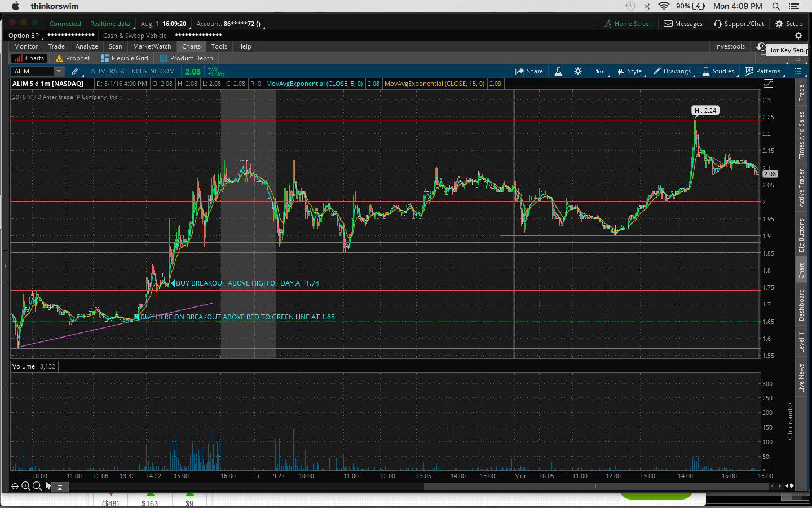Open the Account selector dropdown

coord(230,24)
